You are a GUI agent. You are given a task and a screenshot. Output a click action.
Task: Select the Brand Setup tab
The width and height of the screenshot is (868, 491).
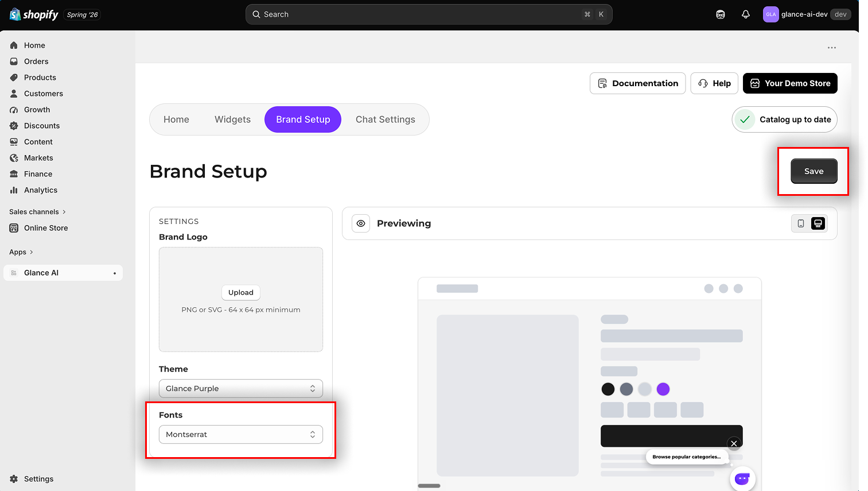pyautogui.click(x=303, y=119)
